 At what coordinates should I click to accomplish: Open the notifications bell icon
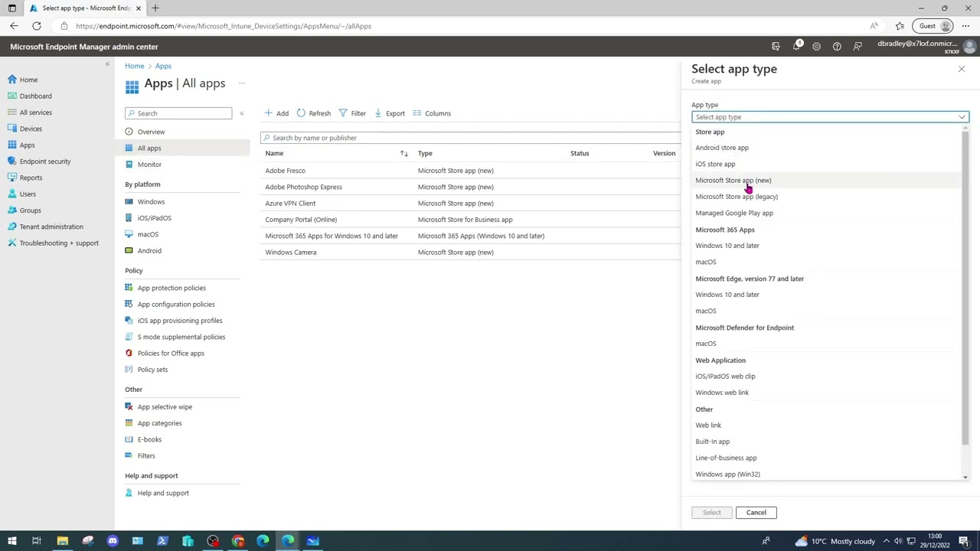pos(796,46)
